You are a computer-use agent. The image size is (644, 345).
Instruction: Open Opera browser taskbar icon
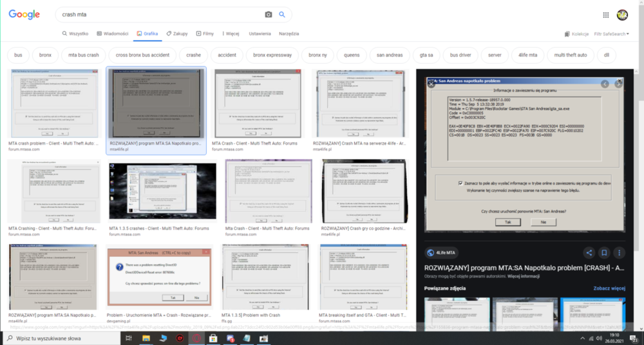tap(196, 338)
